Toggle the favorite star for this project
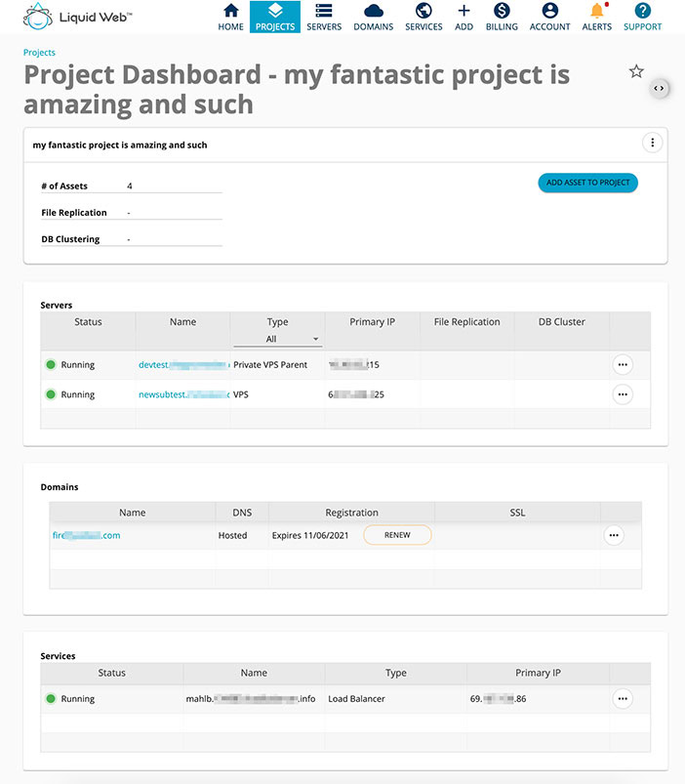Screen dimensions: 685x784 pyautogui.click(x=635, y=70)
